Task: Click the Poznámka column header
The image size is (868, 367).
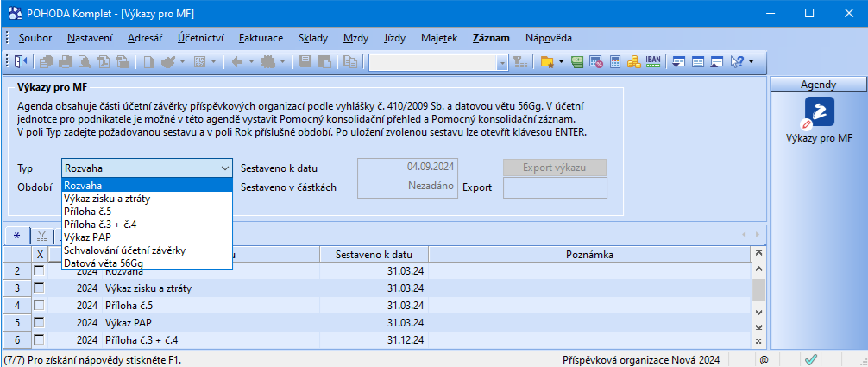Action: [x=589, y=255]
